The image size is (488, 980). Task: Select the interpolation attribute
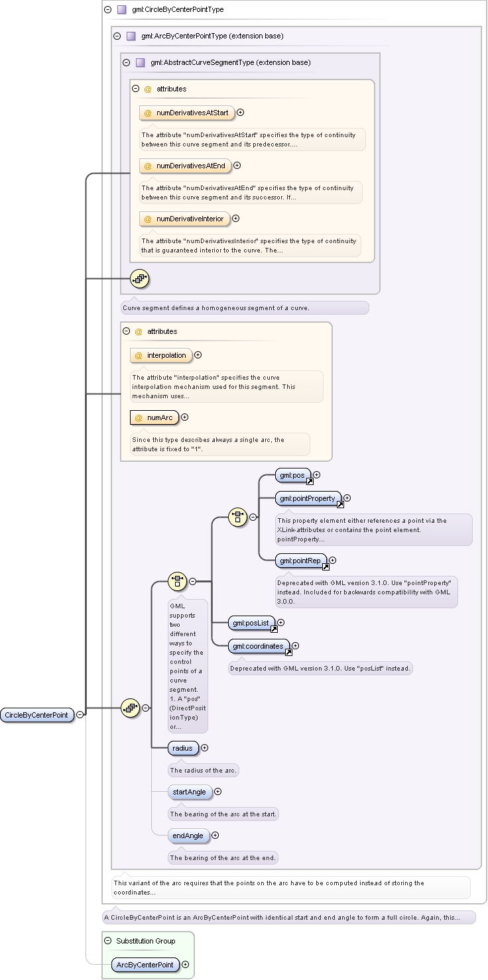point(161,355)
